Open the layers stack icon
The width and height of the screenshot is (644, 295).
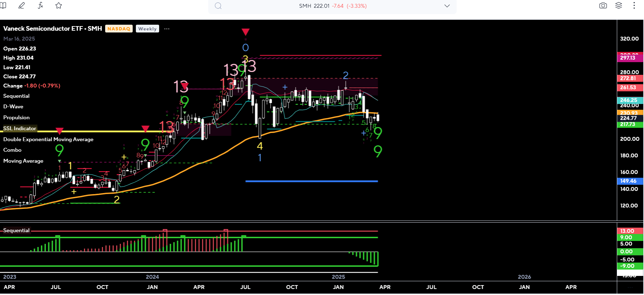pyautogui.click(x=619, y=6)
